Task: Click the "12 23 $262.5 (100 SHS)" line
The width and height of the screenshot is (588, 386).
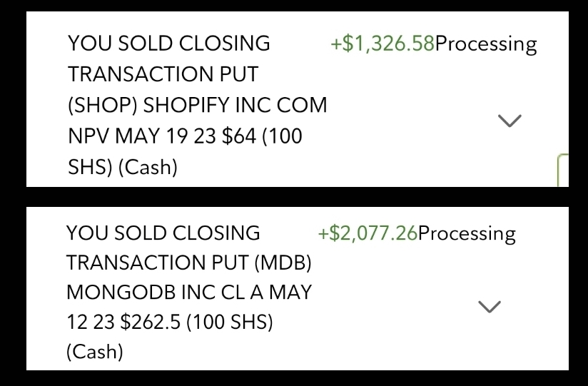Action: pos(170,322)
